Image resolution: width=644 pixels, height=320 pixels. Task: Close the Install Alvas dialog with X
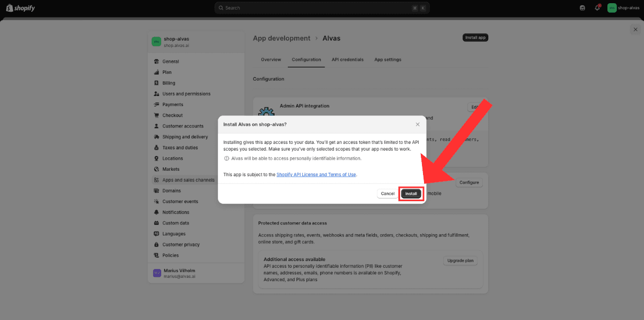pos(418,124)
